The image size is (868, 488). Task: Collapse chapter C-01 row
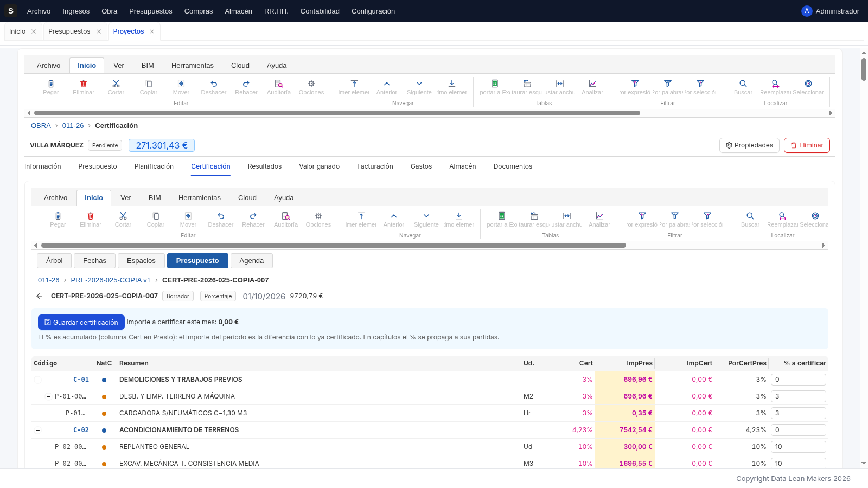click(37, 380)
